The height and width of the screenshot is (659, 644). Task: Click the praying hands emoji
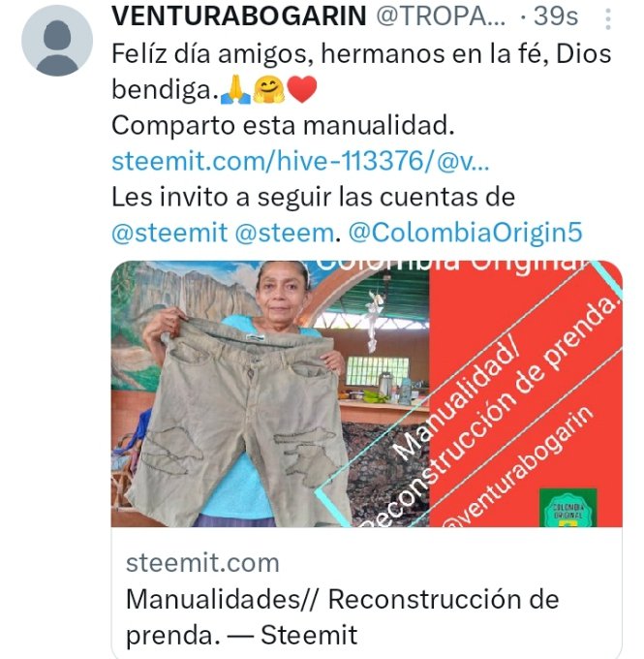pos(235,89)
